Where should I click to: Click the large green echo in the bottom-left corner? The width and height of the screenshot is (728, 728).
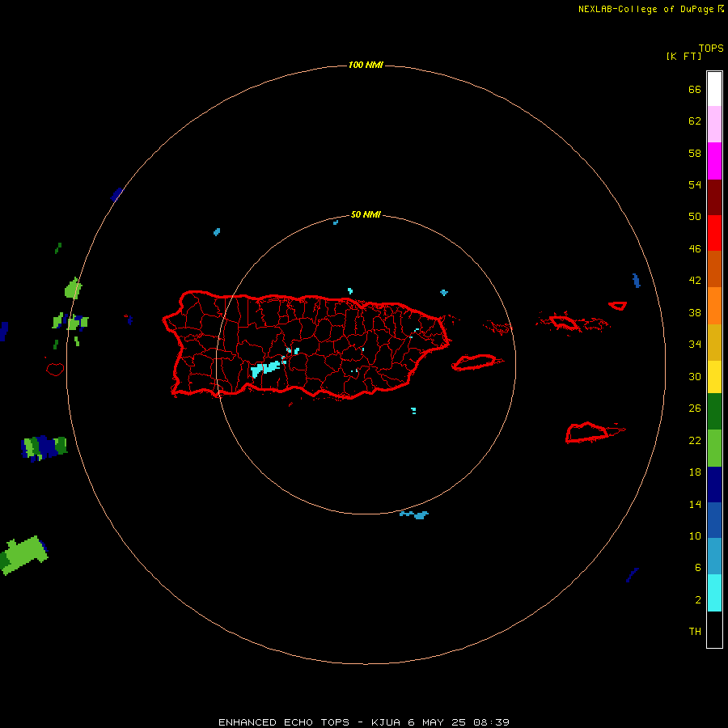[24, 555]
